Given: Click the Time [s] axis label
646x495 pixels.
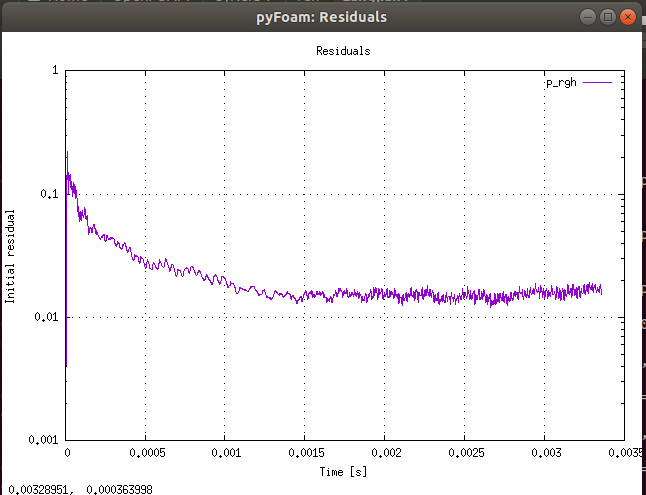Looking at the screenshot, I should click(343, 470).
